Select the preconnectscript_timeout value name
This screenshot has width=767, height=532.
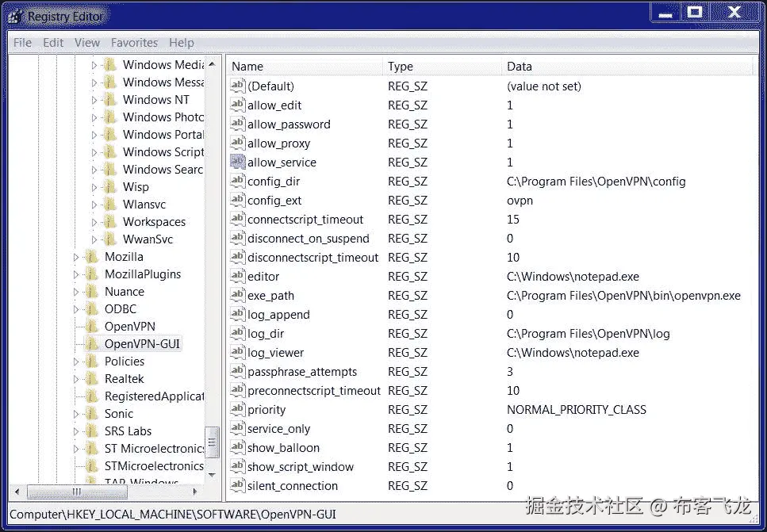click(x=313, y=391)
